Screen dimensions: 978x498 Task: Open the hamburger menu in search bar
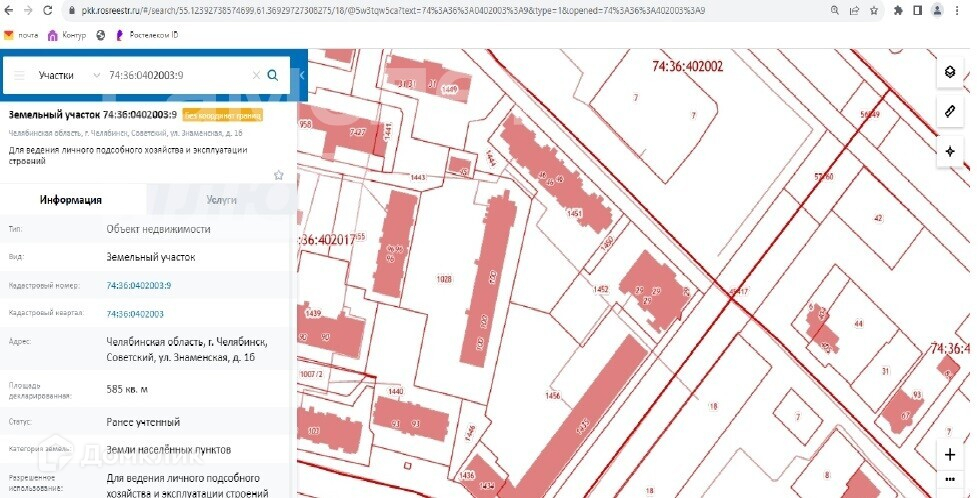click(x=19, y=75)
